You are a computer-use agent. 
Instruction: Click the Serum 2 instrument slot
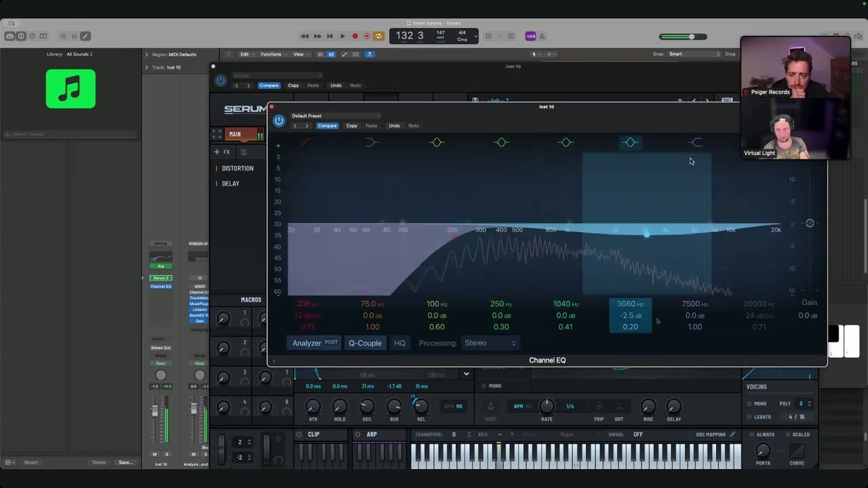161,278
